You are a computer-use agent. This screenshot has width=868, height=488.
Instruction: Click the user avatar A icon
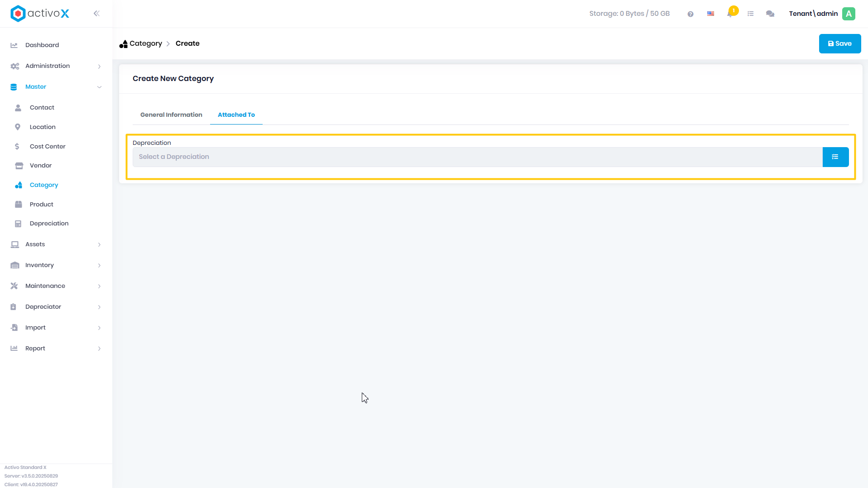pos(849,14)
